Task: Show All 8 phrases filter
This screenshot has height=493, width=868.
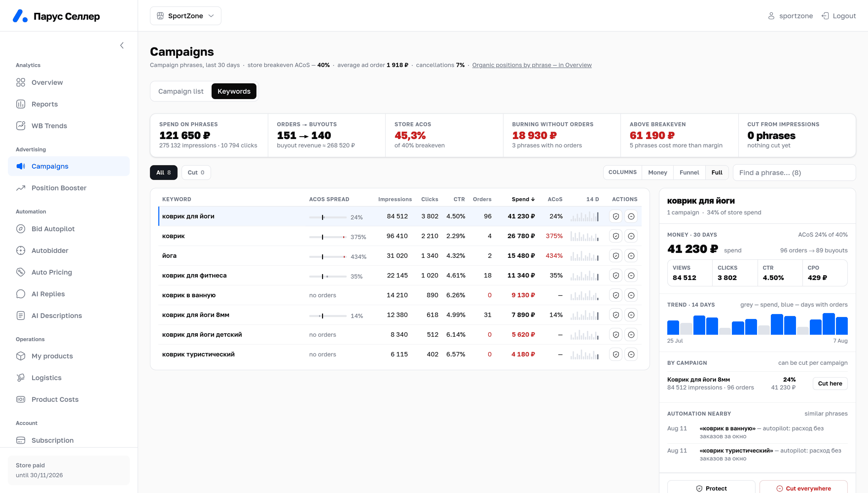Action: click(x=164, y=173)
